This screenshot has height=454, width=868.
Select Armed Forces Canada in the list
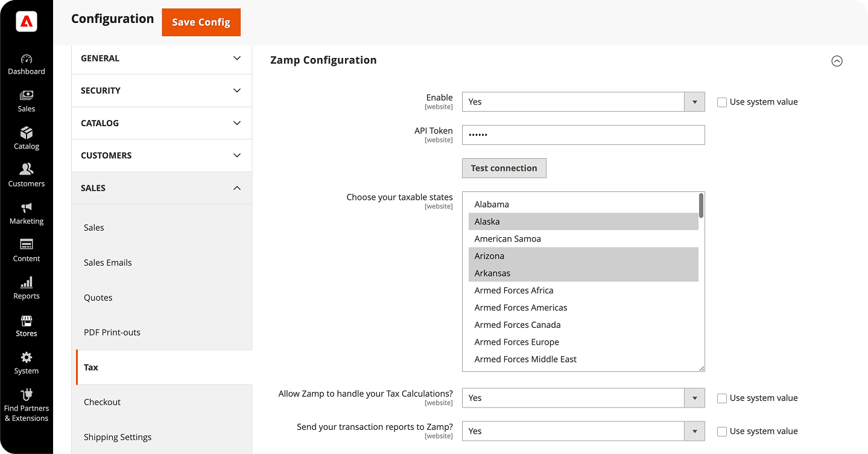pyautogui.click(x=583, y=325)
